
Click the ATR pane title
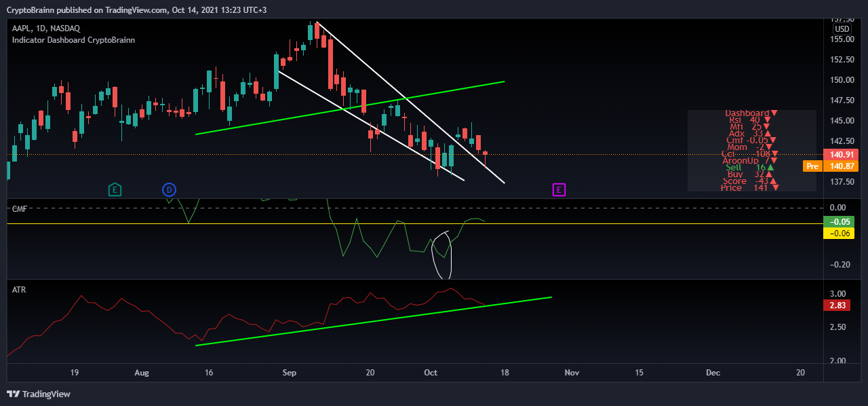[x=19, y=290]
